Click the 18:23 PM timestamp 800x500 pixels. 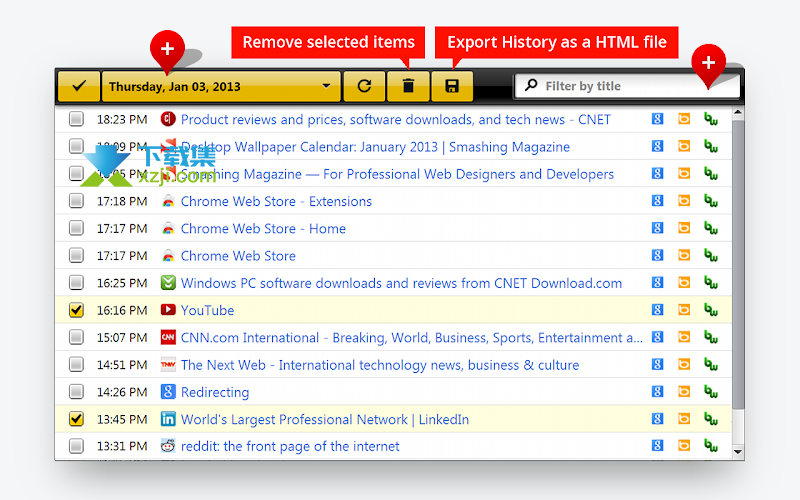pos(122,119)
